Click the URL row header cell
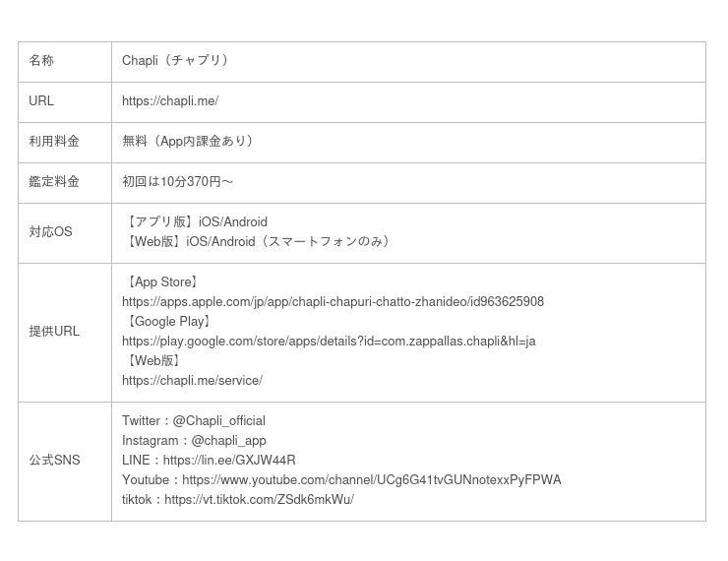Screen dimensions: 728x561 [65, 102]
